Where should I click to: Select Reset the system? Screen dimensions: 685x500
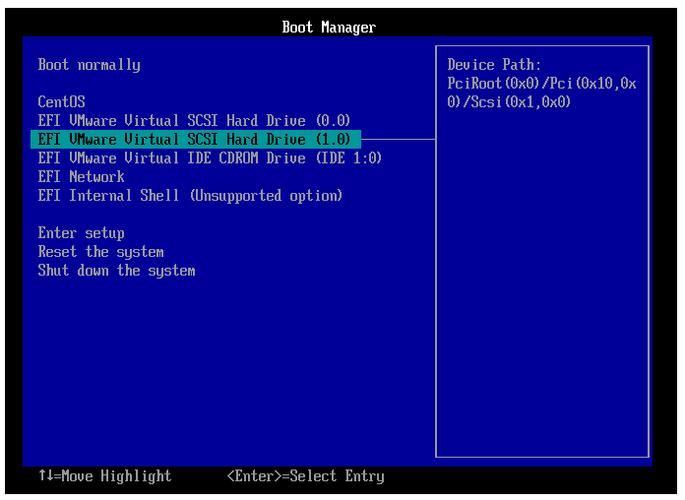pyautogui.click(x=100, y=252)
